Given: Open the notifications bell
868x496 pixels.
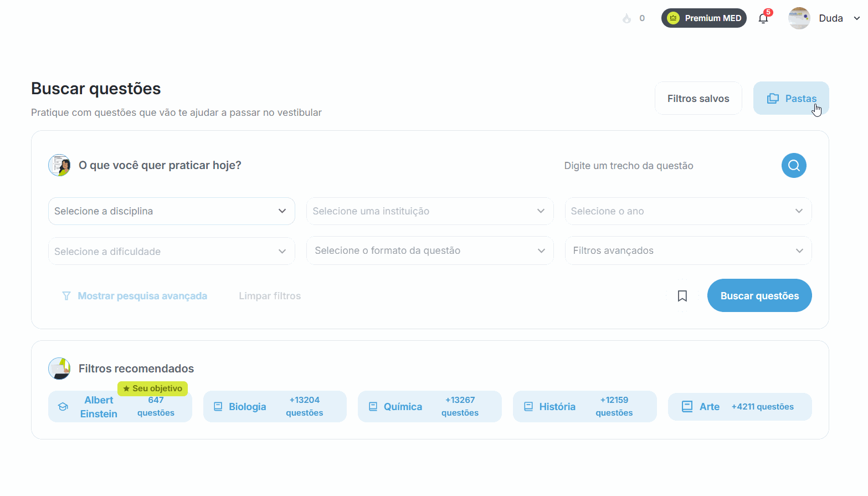Looking at the screenshot, I should [x=763, y=18].
